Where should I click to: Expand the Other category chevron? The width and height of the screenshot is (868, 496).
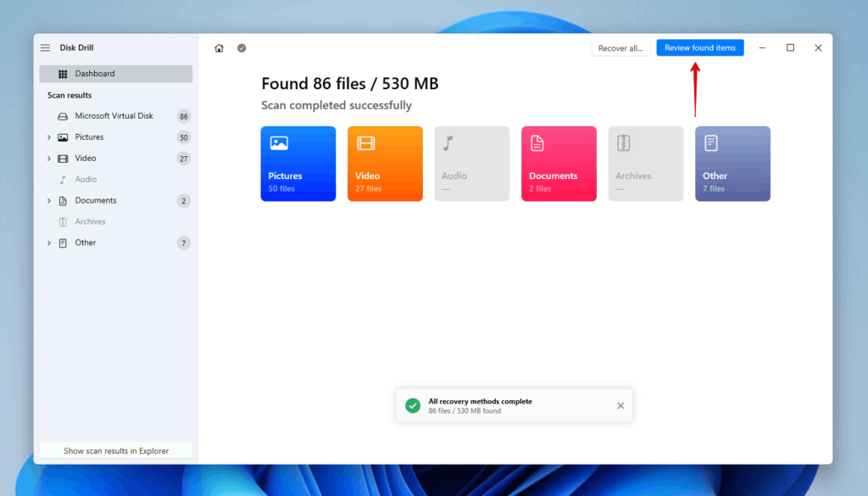pos(48,242)
